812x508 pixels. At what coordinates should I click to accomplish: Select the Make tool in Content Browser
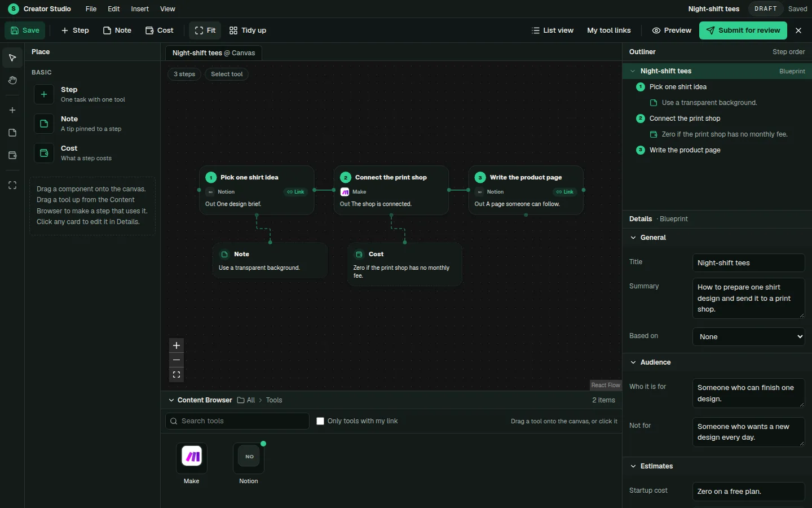[x=192, y=464]
